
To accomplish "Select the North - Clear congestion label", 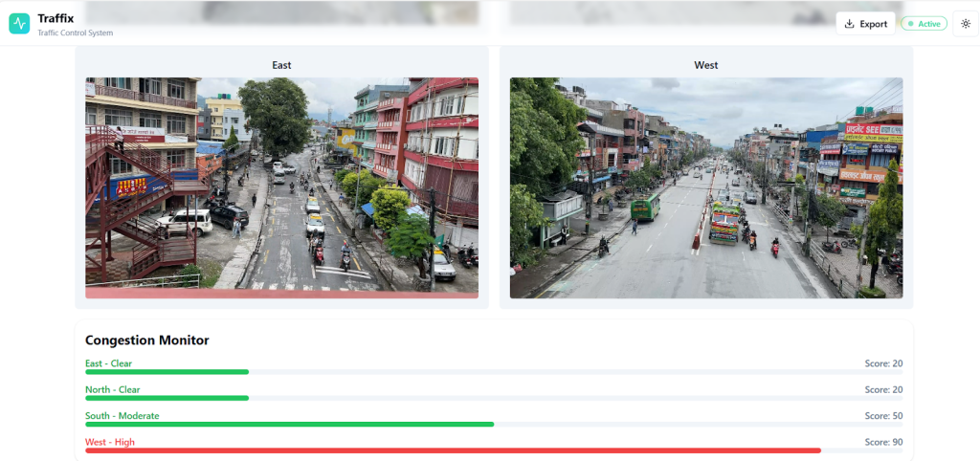I will [112, 389].
